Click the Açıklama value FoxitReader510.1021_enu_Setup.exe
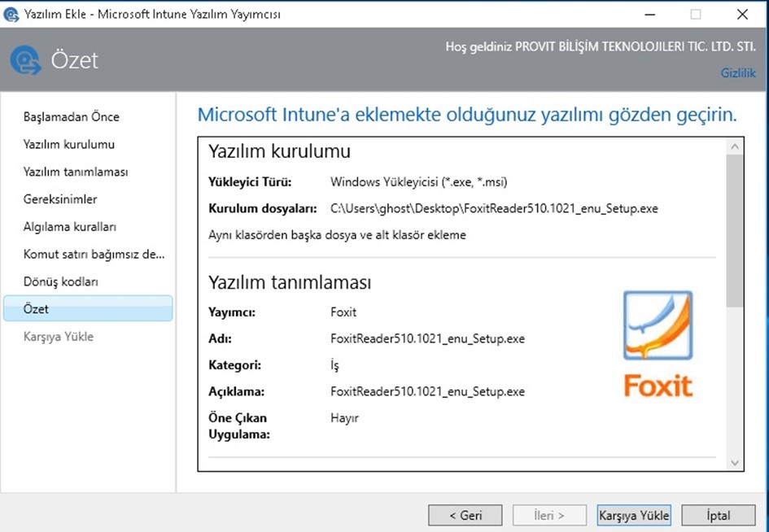769x532 pixels. tap(428, 392)
